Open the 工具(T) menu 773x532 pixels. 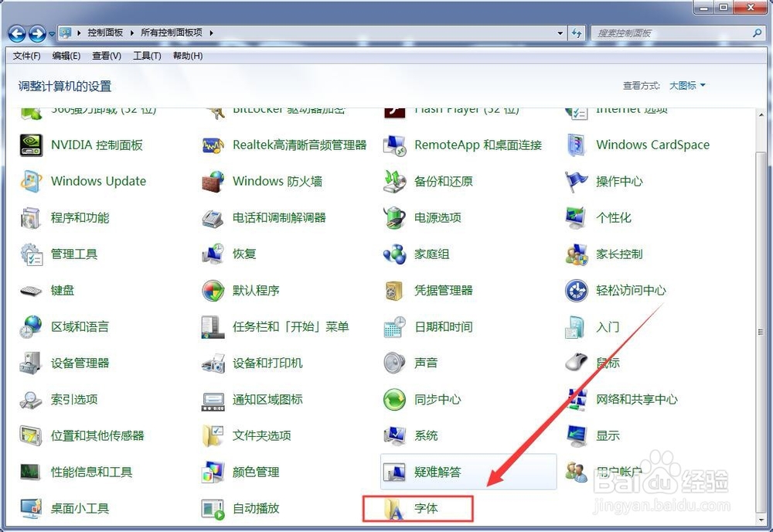(147, 56)
